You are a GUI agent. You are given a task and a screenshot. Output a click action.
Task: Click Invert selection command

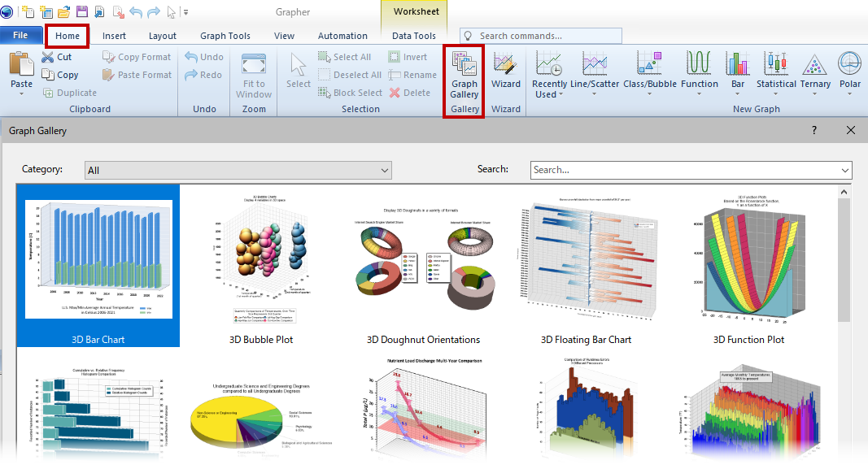[408, 57]
